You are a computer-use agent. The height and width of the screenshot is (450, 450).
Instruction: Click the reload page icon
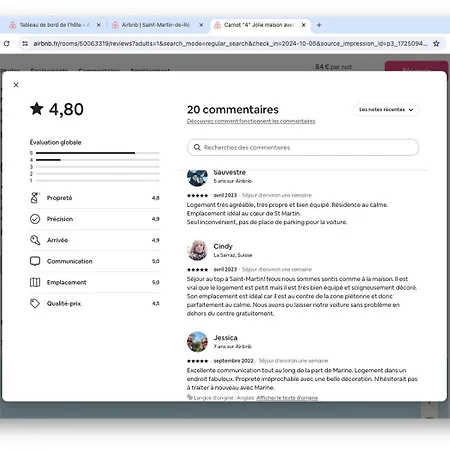(7, 43)
